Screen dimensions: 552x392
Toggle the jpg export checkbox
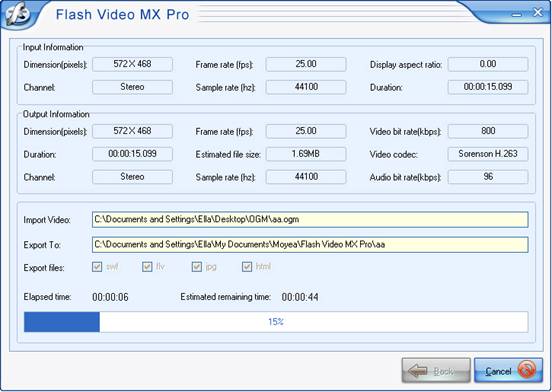197,267
